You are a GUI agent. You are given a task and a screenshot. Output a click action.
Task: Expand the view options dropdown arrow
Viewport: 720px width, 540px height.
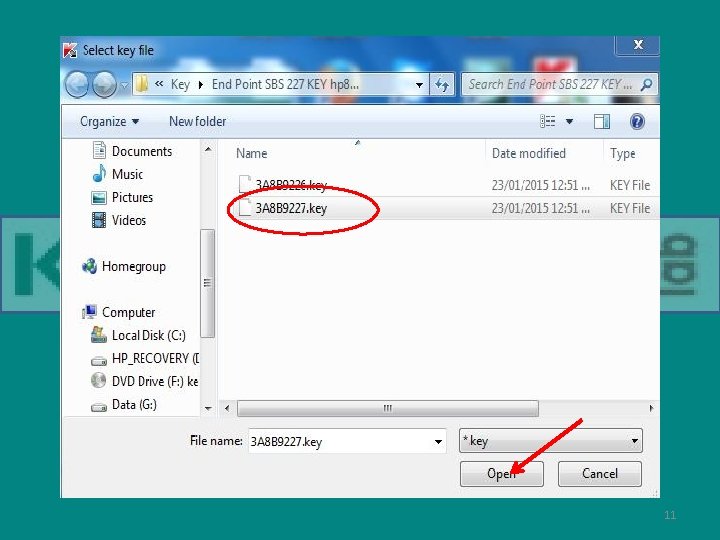pos(569,122)
